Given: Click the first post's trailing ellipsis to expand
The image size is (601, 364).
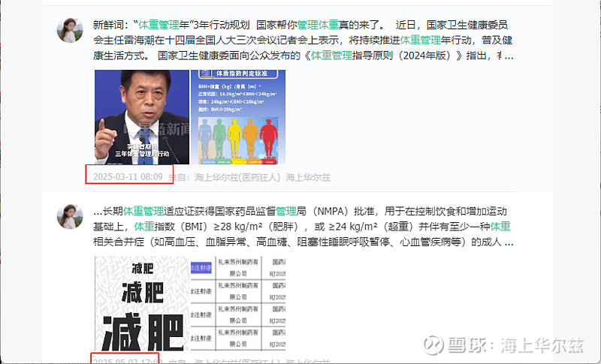Looking at the screenshot, I should pyautogui.click(x=509, y=56).
